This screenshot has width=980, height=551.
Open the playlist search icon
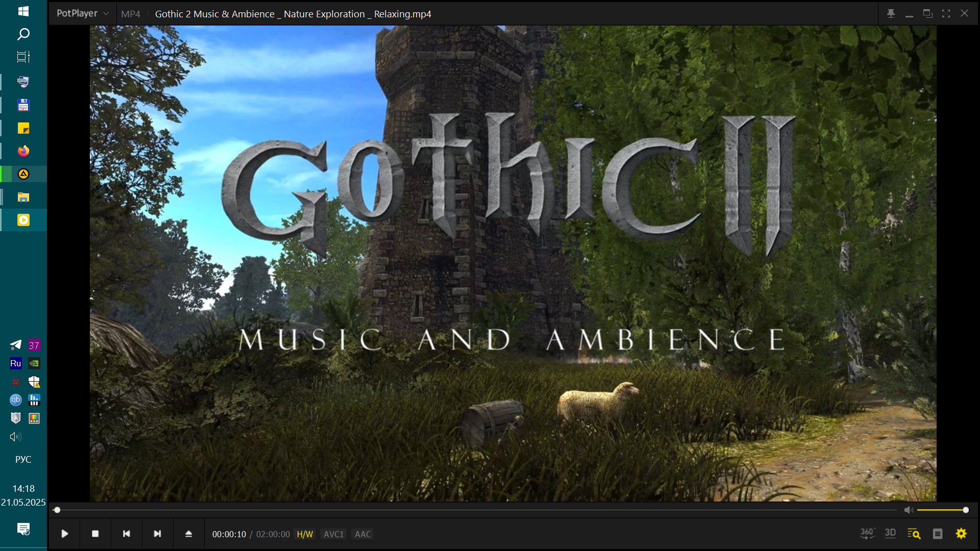[914, 534]
